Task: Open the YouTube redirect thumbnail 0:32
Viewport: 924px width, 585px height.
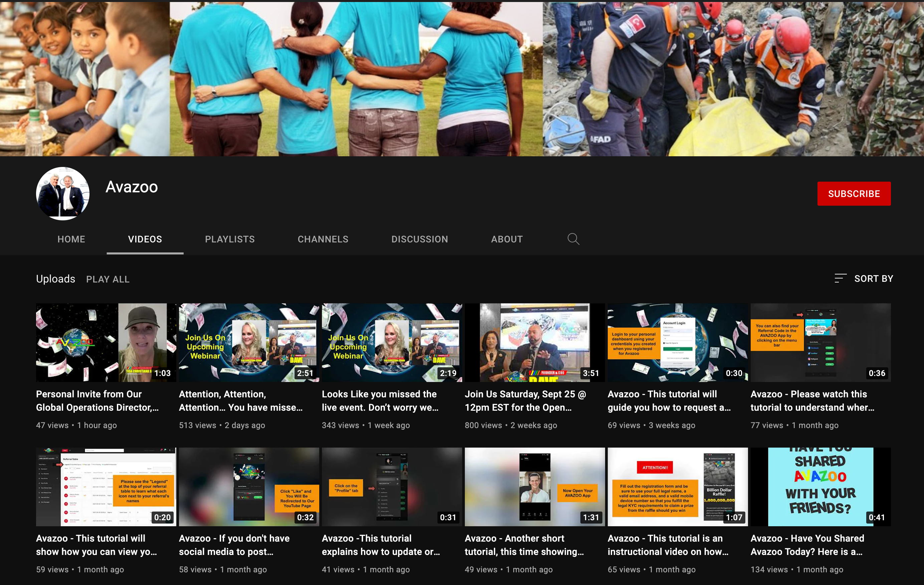Action: tap(249, 487)
